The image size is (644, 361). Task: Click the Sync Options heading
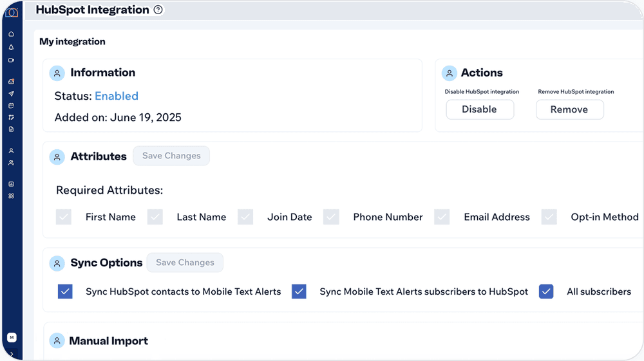106,263
